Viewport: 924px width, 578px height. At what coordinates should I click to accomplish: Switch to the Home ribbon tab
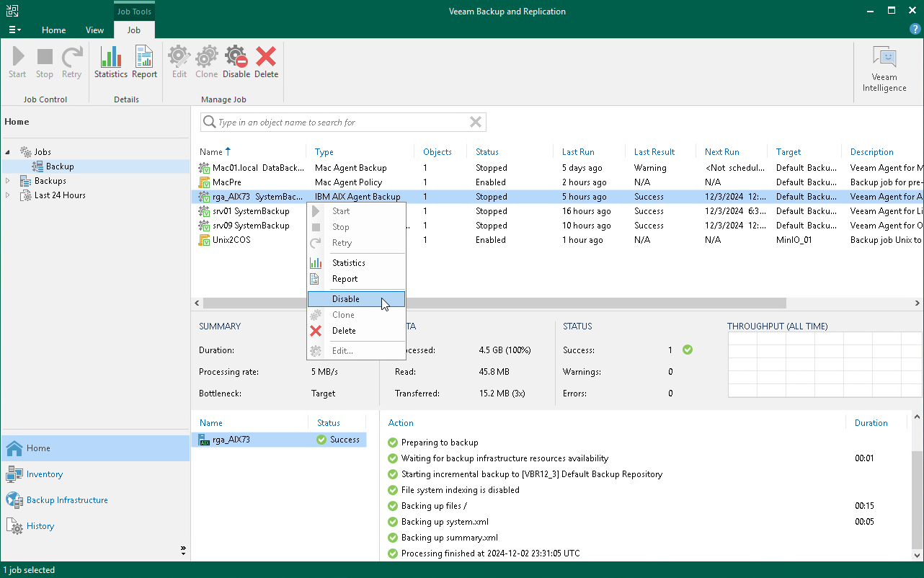(53, 30)
